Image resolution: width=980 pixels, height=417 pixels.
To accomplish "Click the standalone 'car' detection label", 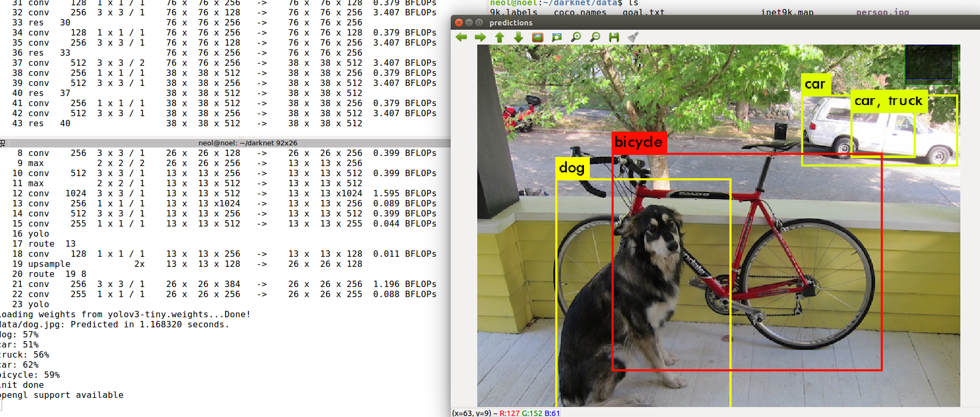I will tap(815, 85).
